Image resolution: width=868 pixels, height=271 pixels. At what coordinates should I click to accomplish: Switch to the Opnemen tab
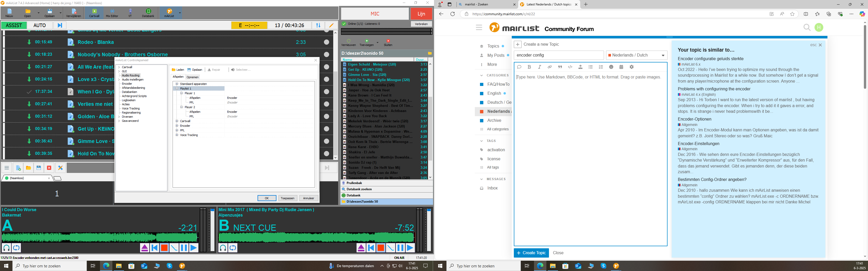point(192,77)
